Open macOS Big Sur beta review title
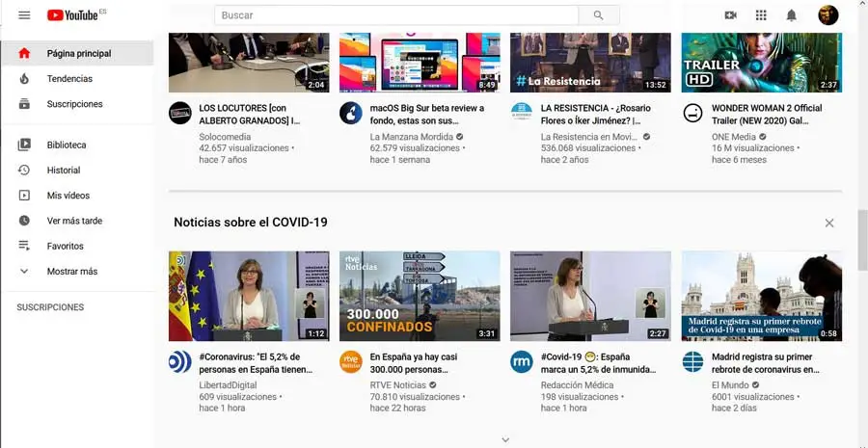The image size is (868, 448). pyautogui.click(x=427, y=114)
